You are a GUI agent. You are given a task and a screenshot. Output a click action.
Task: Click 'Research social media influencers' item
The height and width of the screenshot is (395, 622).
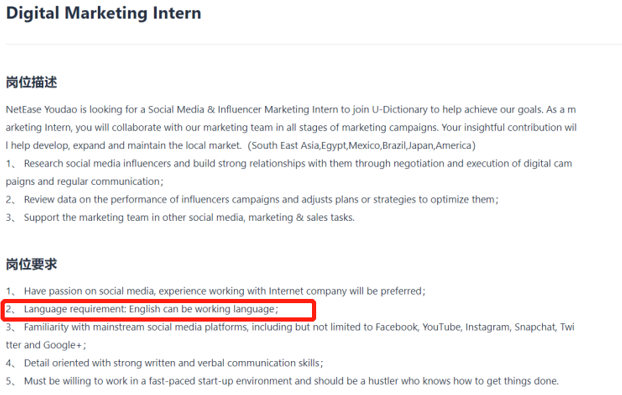(289, 173)
